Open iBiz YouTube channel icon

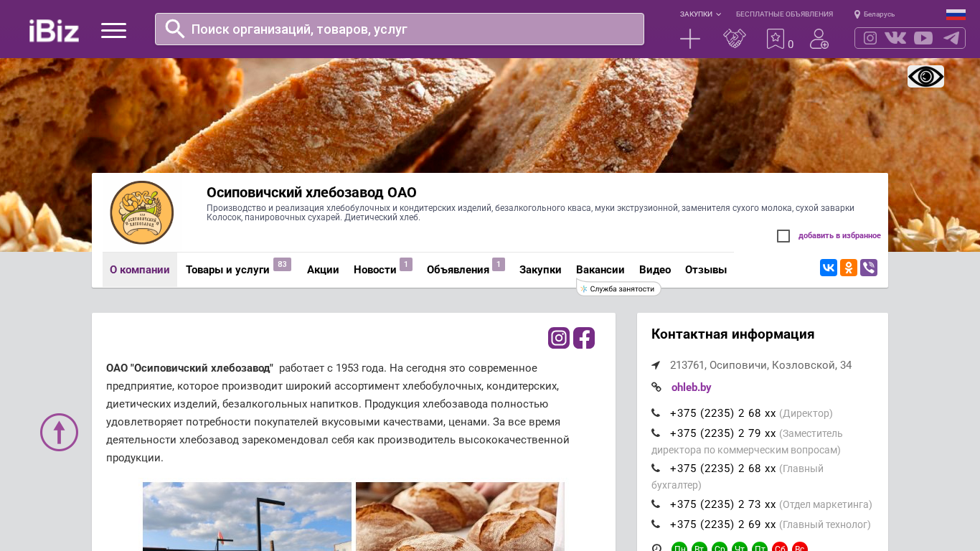click(923, 38)
